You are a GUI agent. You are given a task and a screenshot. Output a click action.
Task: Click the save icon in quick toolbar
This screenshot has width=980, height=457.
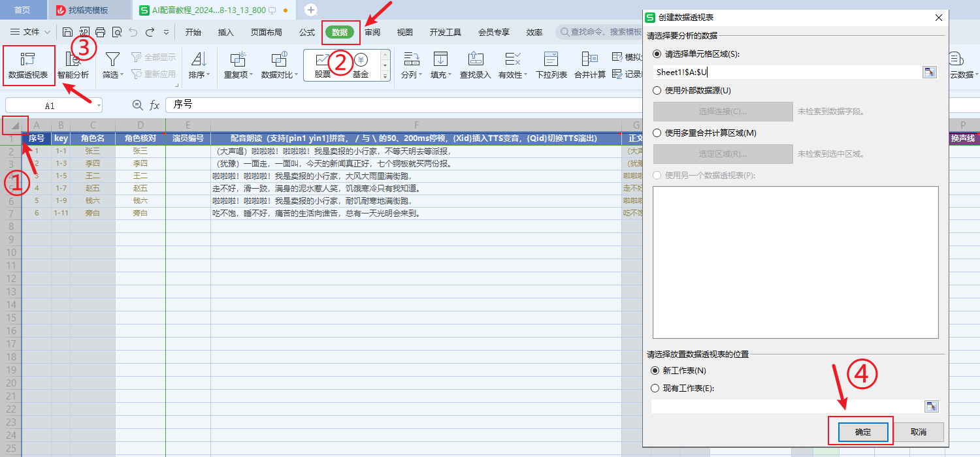[x=67, y=32]
